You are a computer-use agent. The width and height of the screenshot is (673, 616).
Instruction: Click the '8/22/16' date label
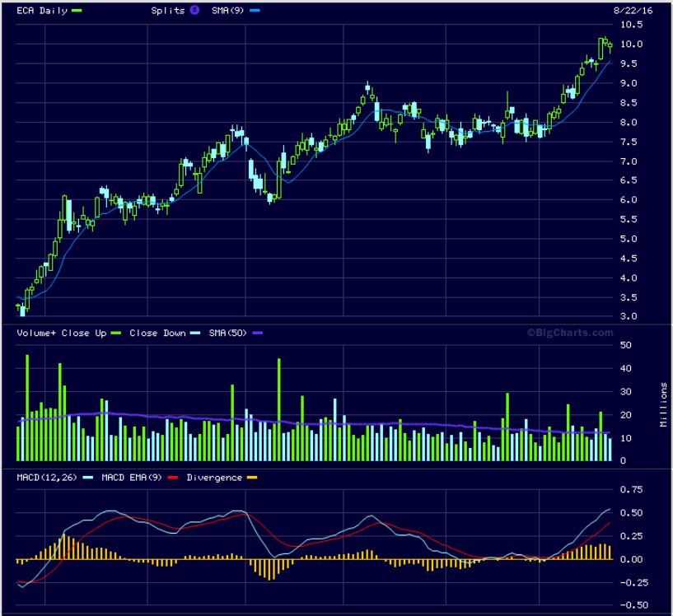click(x=633, y=11)
